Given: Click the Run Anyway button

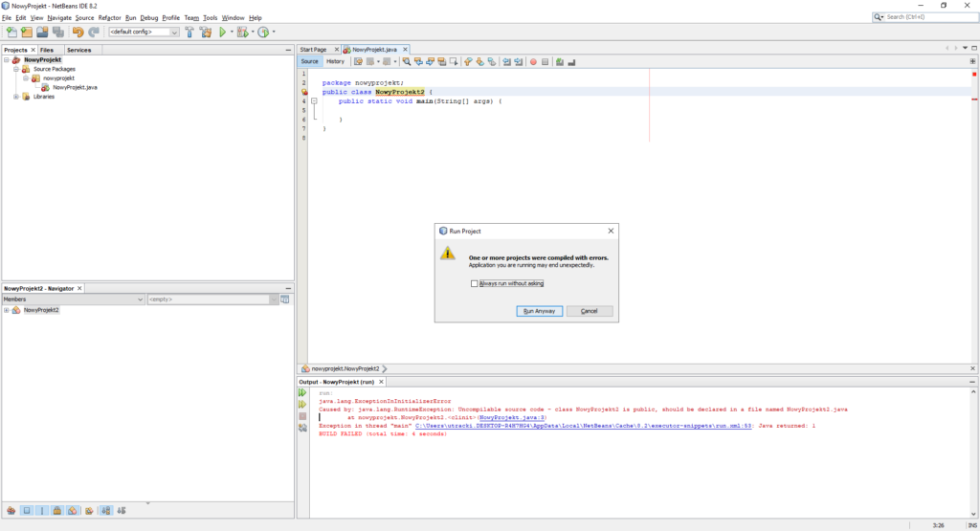Looking at the screenshot, I should (x=538, y=311).
